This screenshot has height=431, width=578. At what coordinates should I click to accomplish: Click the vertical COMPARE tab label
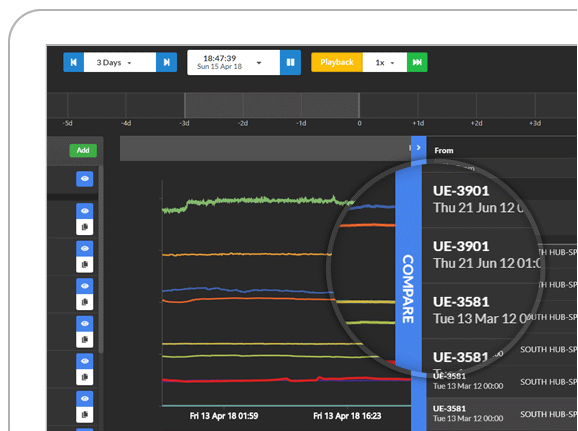point(408,289)
